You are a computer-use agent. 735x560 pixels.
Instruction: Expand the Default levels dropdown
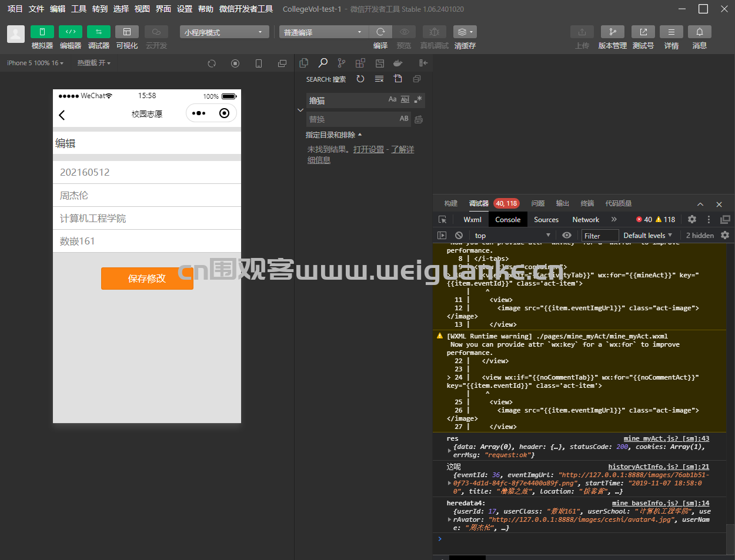[x=647, y=236]
